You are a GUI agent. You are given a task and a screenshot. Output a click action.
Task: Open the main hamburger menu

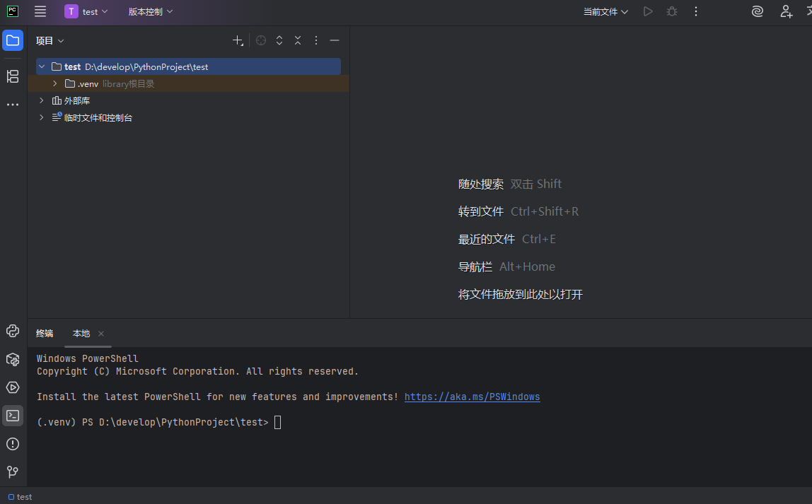click(x=40, y=11)
